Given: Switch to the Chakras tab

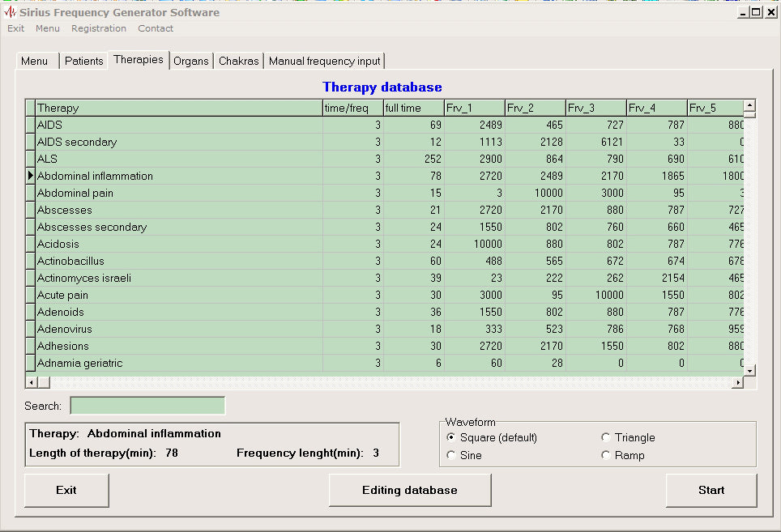Looking at the screenshot, I should click(x=238, y=61).
